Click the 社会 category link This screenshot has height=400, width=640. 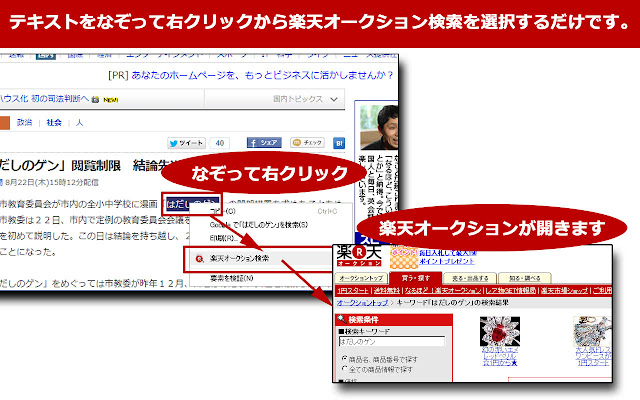pyautogui.click(x=54, y=122)
